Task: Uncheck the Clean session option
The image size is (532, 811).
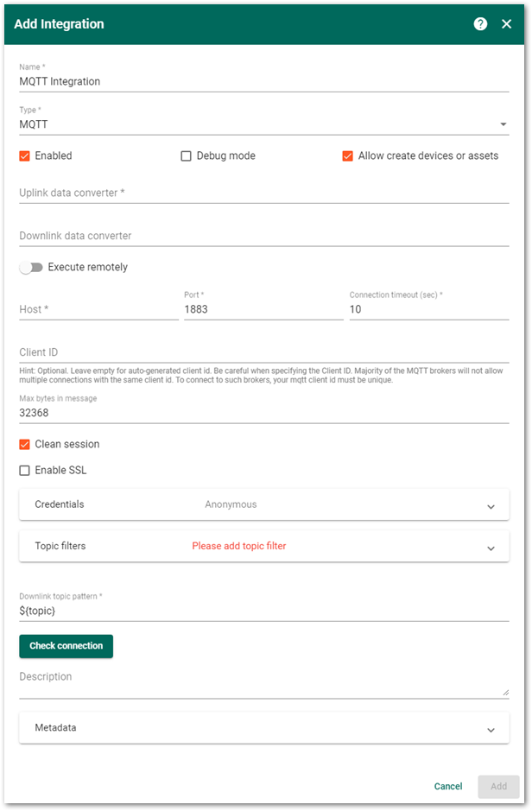Action: click(x=25, y=444)
